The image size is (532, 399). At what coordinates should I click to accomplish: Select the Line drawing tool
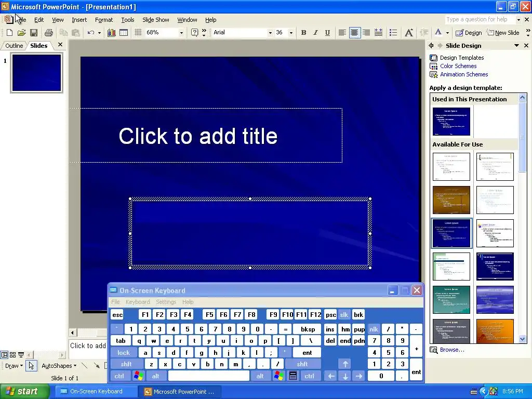pos(85,366)
